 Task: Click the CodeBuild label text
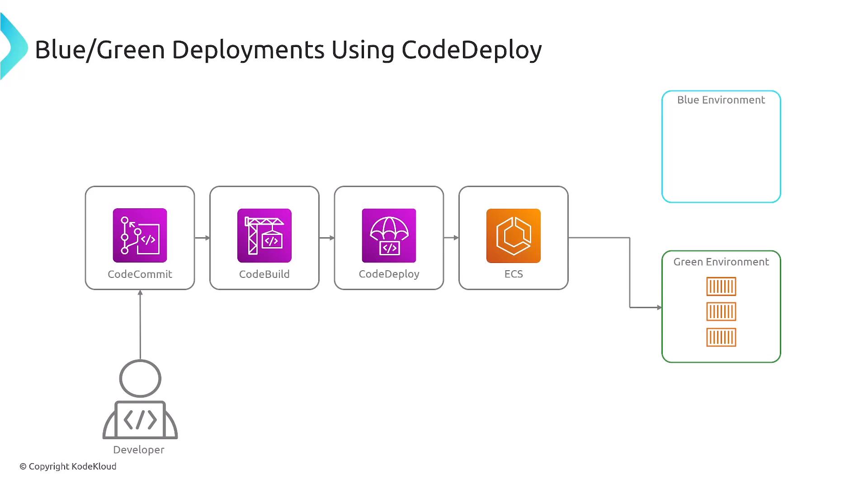point(264,274)
